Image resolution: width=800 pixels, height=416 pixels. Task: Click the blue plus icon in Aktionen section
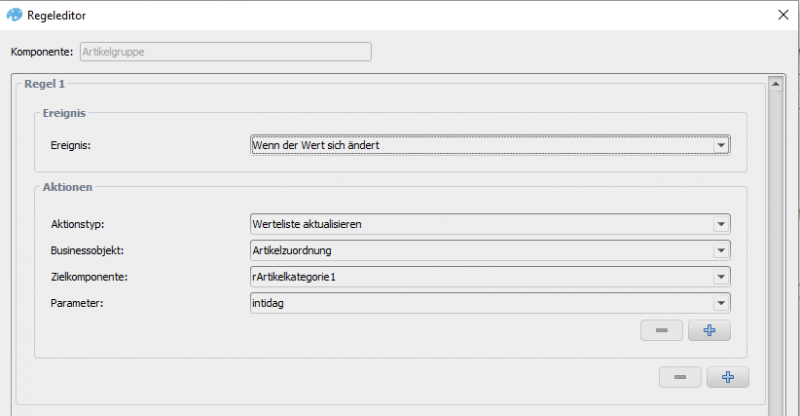[709, 330]
